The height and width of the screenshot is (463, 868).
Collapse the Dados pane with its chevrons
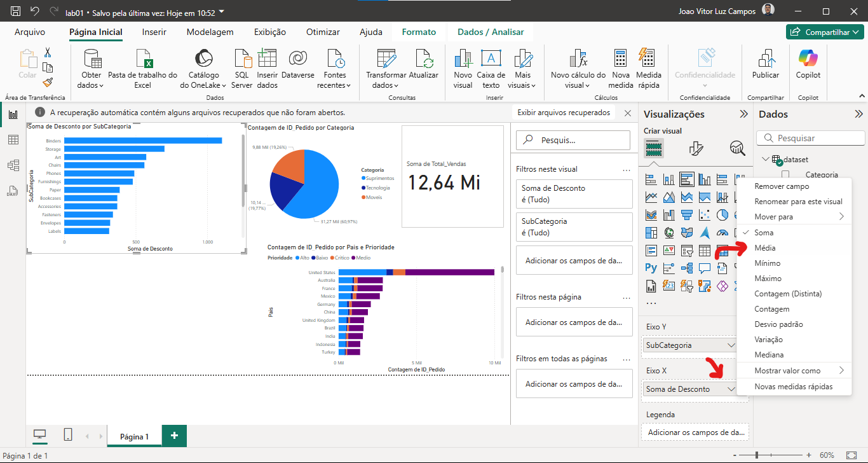(859, 114)
